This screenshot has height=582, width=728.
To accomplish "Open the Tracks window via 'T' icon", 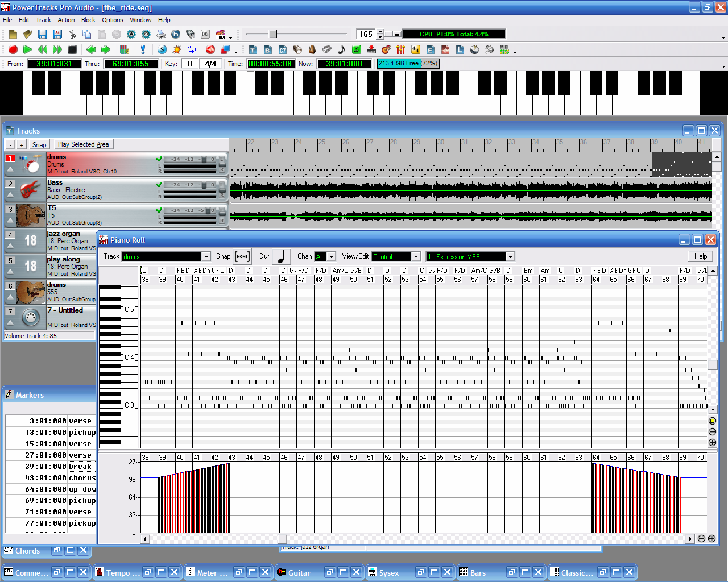I will [x=253, y=50].
